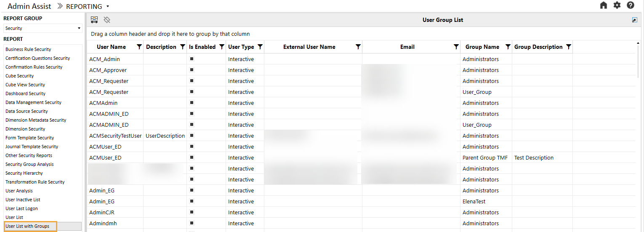Select User Inactive List report
The width and height of the screenshot is (644, 232).
pyautogui.click(x=23, y=200)
